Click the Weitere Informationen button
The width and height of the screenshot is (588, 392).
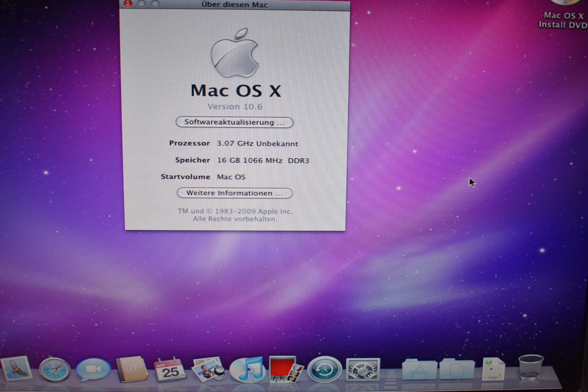coord(234,193)
